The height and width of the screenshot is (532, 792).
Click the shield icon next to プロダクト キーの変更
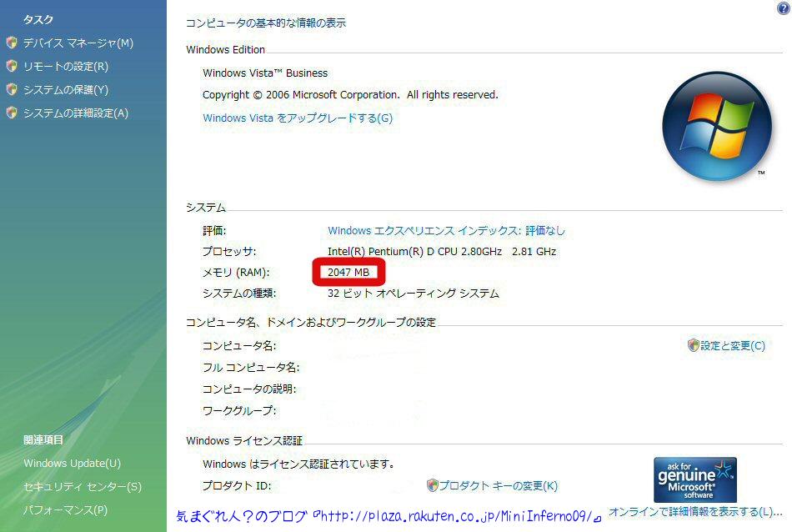coord(433,485)
